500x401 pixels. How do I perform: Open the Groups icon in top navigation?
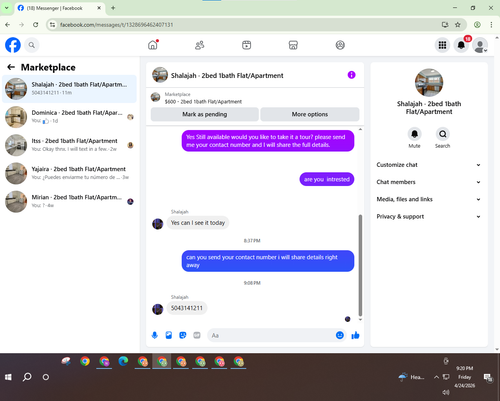click(x=340, y=45)
